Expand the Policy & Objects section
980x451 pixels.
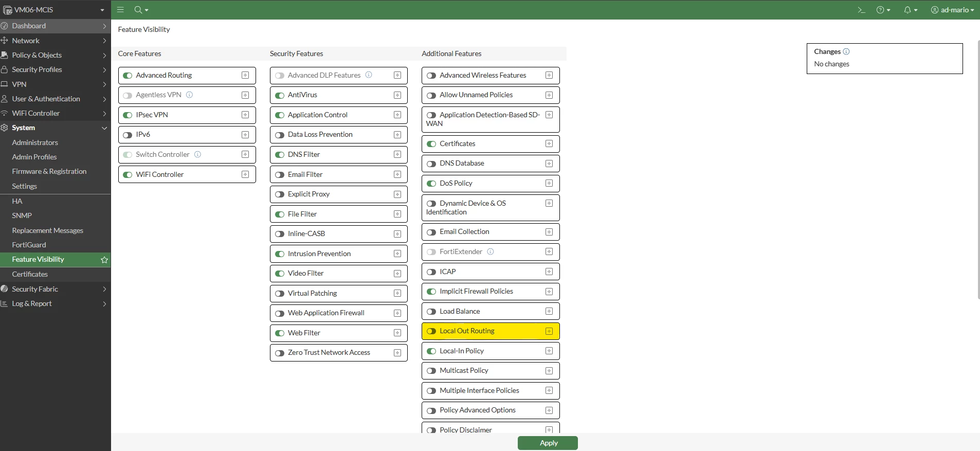56,55
